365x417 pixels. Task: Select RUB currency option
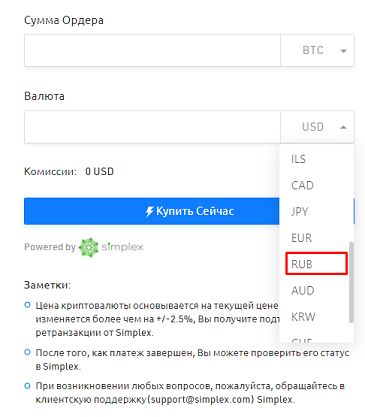[x=316, y=264]
